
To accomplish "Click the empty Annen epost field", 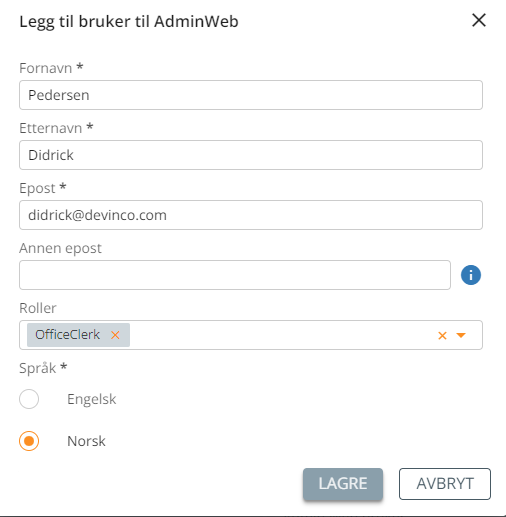I will (235, 275).
